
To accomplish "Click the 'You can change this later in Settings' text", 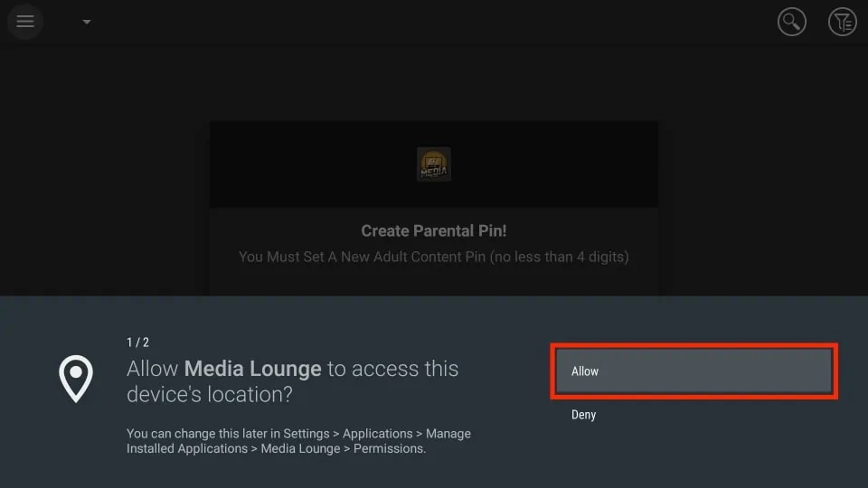I will click(x=298, y=441).
